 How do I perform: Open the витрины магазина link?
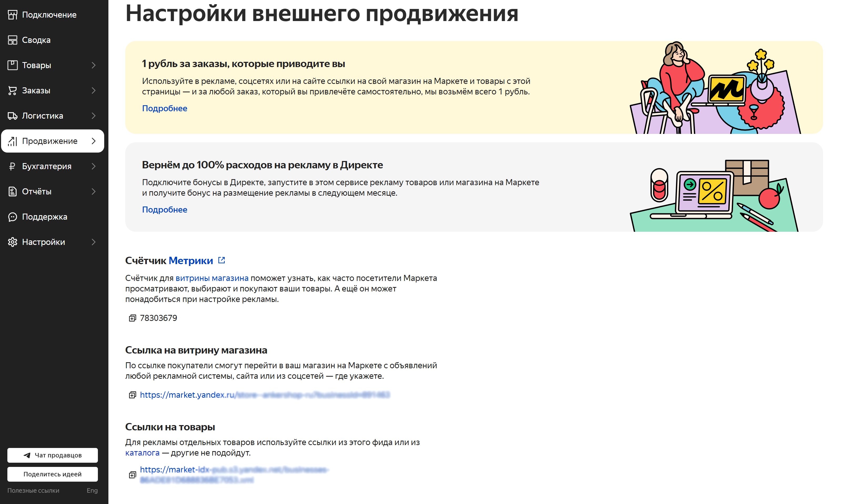pos(212,278)
